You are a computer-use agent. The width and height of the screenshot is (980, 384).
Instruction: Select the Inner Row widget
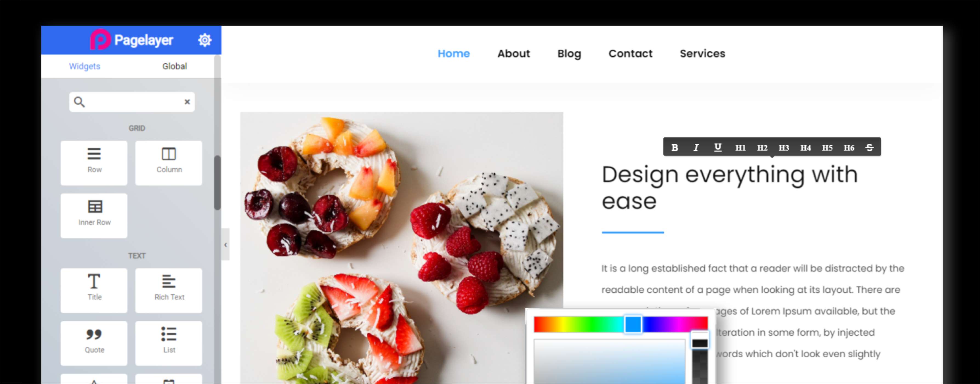point(94,215)
